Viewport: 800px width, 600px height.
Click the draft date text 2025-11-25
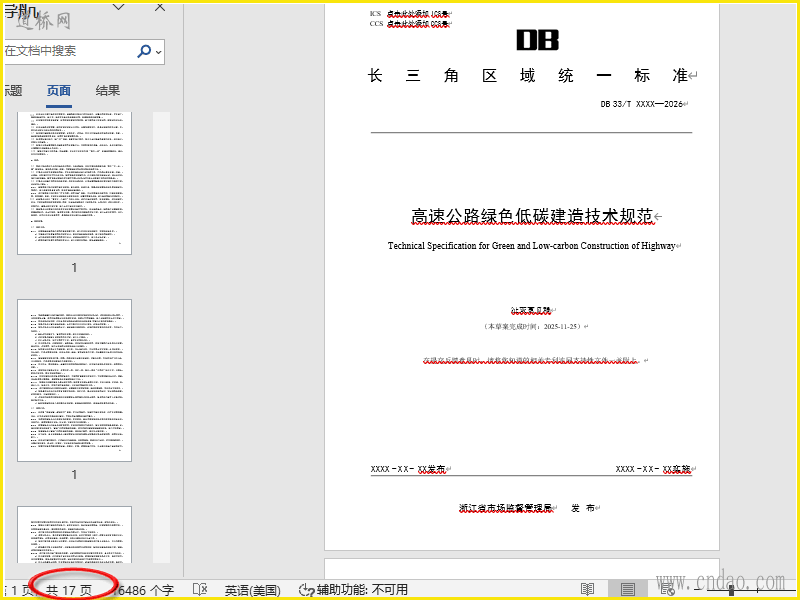tap(561, 327)
